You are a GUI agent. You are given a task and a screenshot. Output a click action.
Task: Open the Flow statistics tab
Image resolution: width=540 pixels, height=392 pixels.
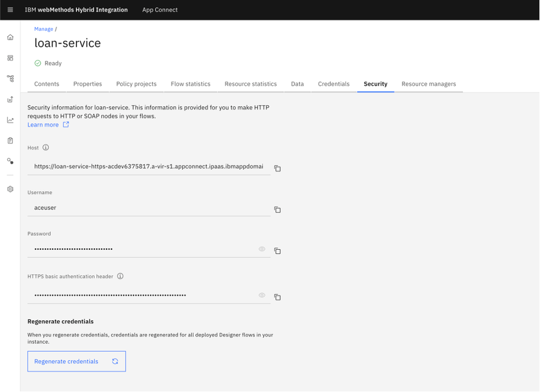pyautogui.click(x=190, y=84)
